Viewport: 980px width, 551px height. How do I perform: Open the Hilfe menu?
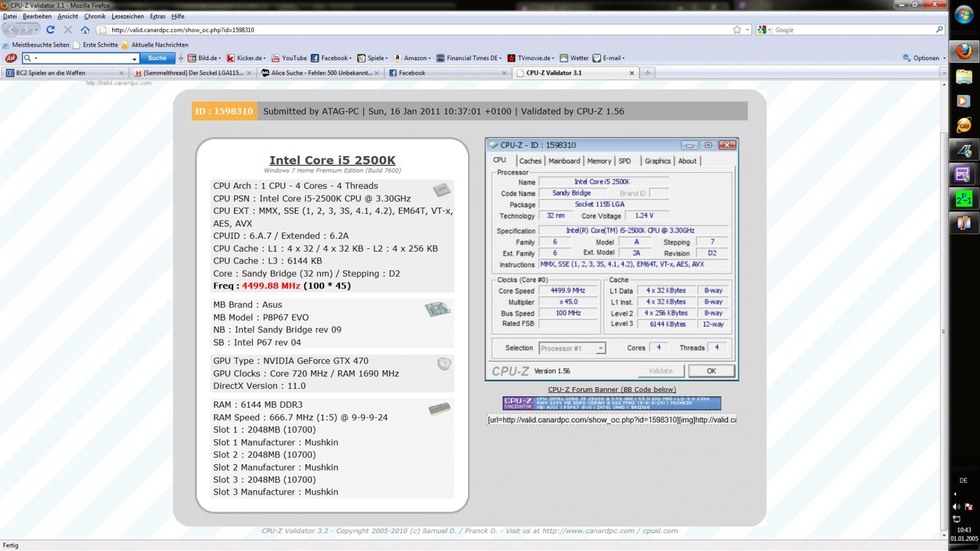(178, 16)
